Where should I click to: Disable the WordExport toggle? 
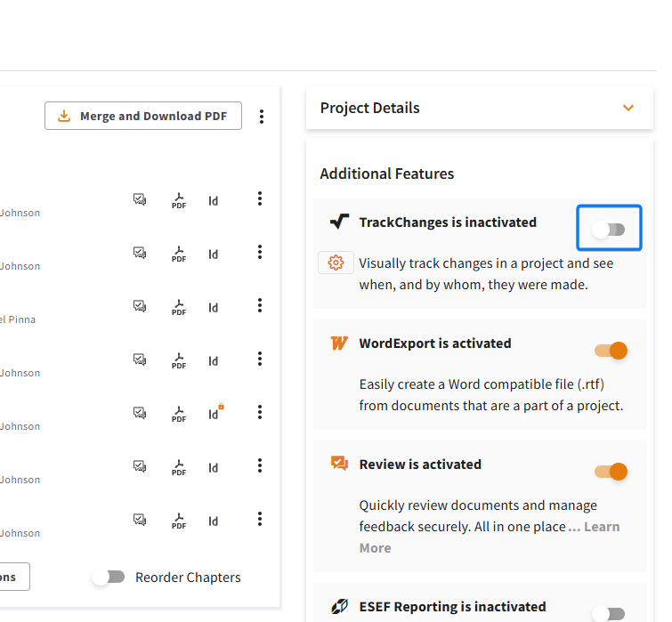pyautogui.click(x=611, y=351)
